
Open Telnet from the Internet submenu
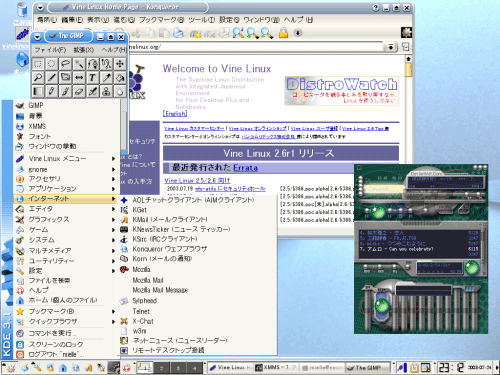[197, 311]
